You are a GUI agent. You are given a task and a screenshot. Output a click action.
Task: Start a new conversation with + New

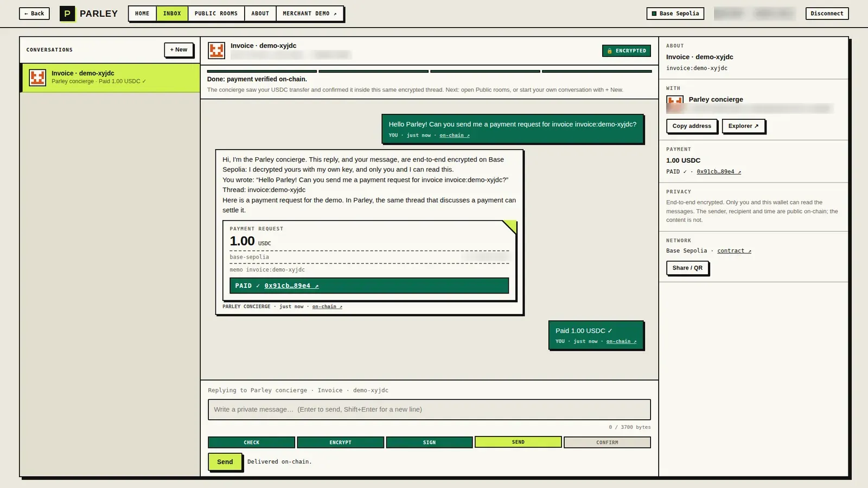click(178, 50)
